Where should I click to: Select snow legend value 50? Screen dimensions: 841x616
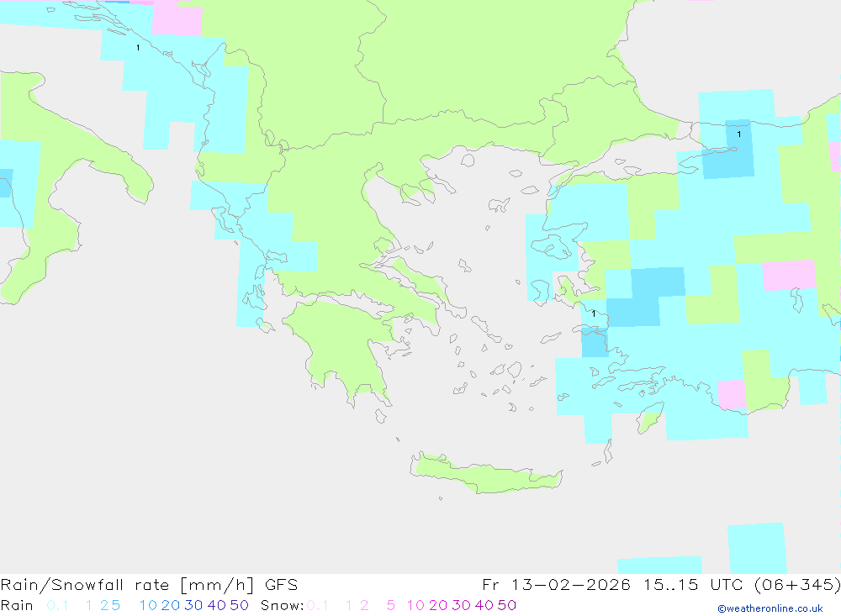tap(507, 605)
